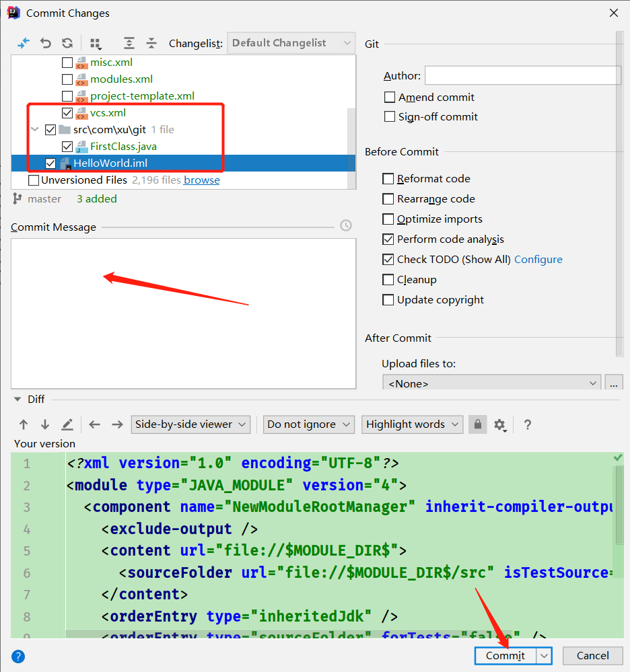
Task: Click the right options panel scrollbar
Action: pyautogui.click(x=619, y=194)
